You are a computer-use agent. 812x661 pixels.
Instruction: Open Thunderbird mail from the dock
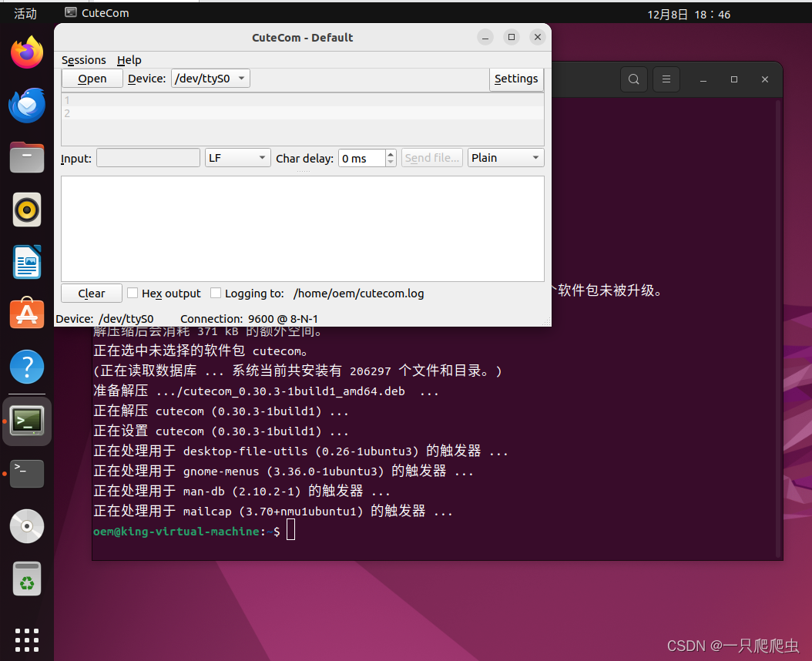point(26,105)
